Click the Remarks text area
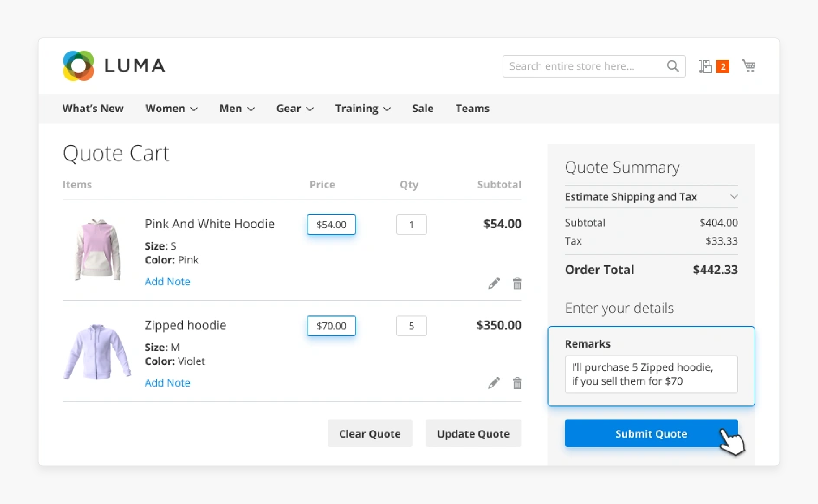818x504 pixels. point(651,374)
